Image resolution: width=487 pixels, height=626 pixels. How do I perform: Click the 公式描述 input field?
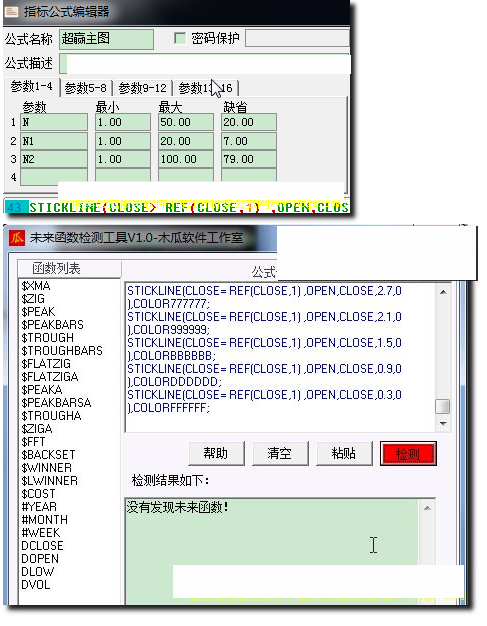pyautogui.click(x=205, y=64)
